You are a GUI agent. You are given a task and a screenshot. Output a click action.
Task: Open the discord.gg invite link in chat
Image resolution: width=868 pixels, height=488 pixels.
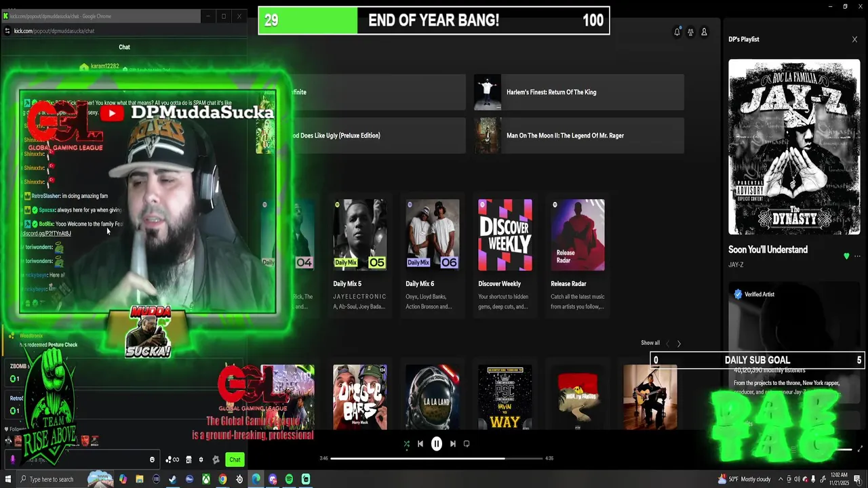point(46,233)
